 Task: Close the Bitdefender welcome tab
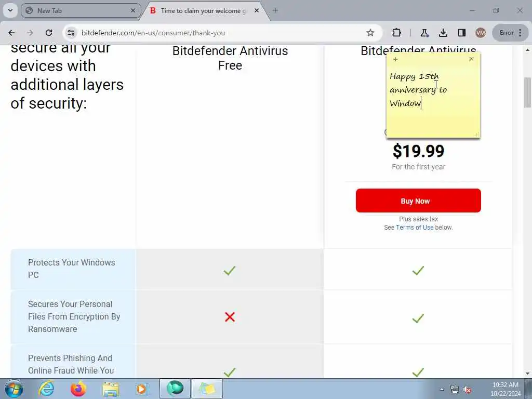tap(257, 10)
